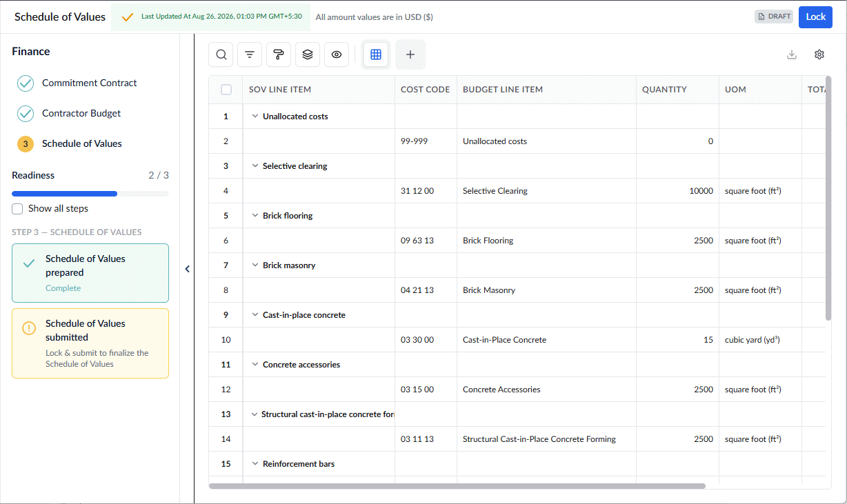Image resolution: width=847 pixels, height=504 pixels.
Task: Click the checkmark on prepared card
Action: 29,263
